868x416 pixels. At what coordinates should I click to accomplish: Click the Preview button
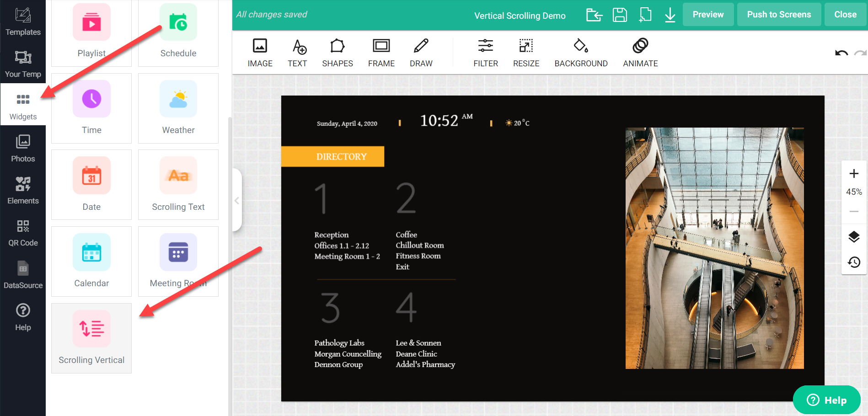pos(707,15)
